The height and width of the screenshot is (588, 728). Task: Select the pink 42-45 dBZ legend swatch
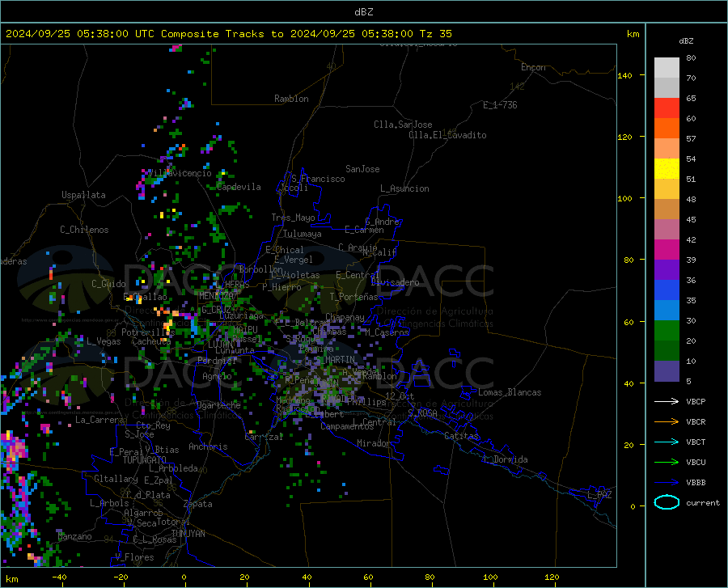tap(667, 230)
